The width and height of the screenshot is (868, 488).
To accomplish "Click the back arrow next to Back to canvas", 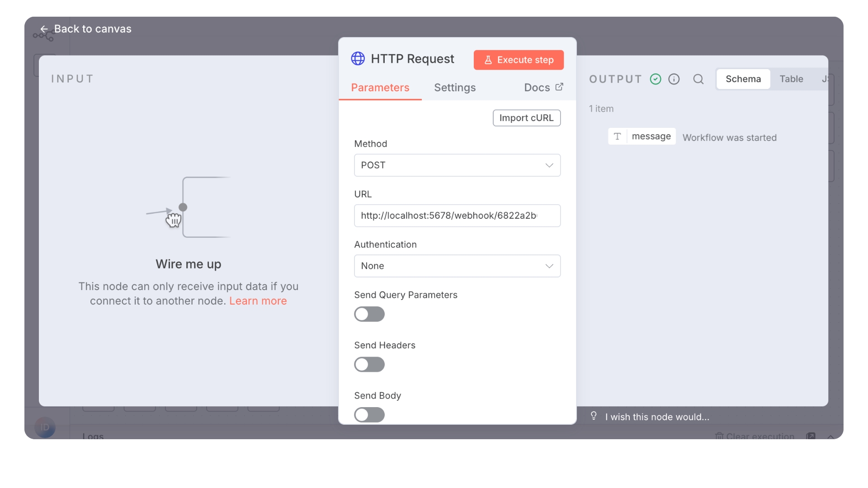I will 44,28.
